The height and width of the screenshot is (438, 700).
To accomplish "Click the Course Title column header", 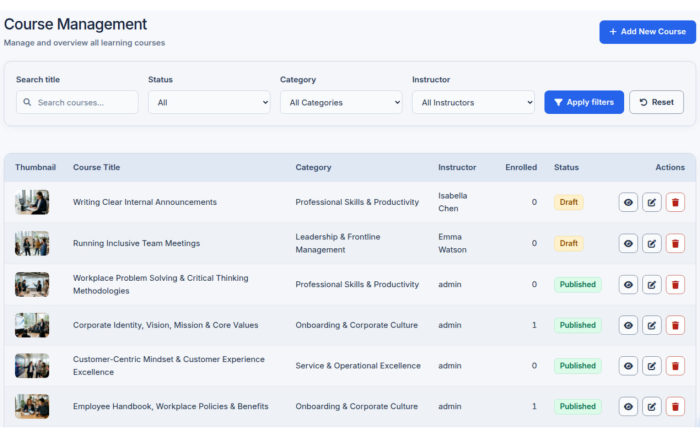I will (x=96, y=167).
